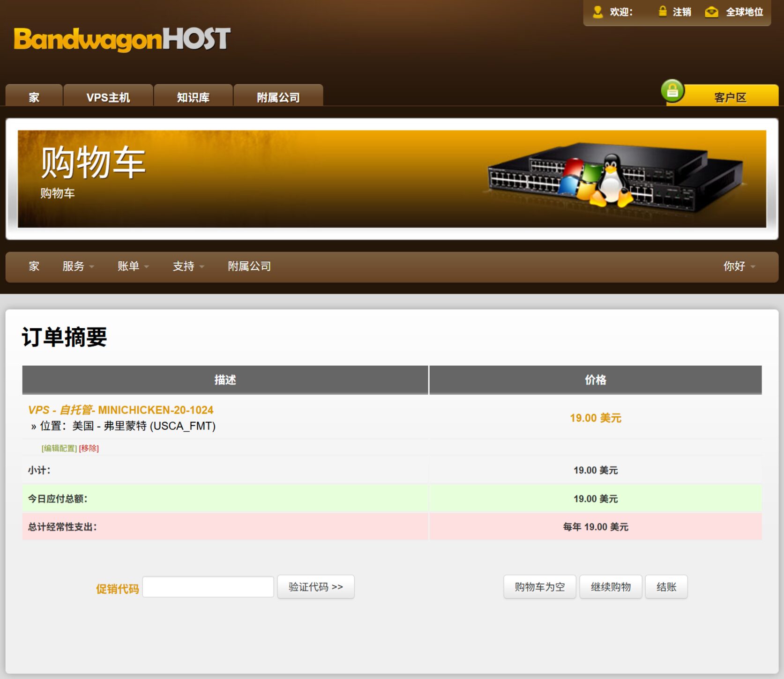Click the green lock icon by 客户区
Viewport: 784px width, 679px height.
[x=672, y=91]
